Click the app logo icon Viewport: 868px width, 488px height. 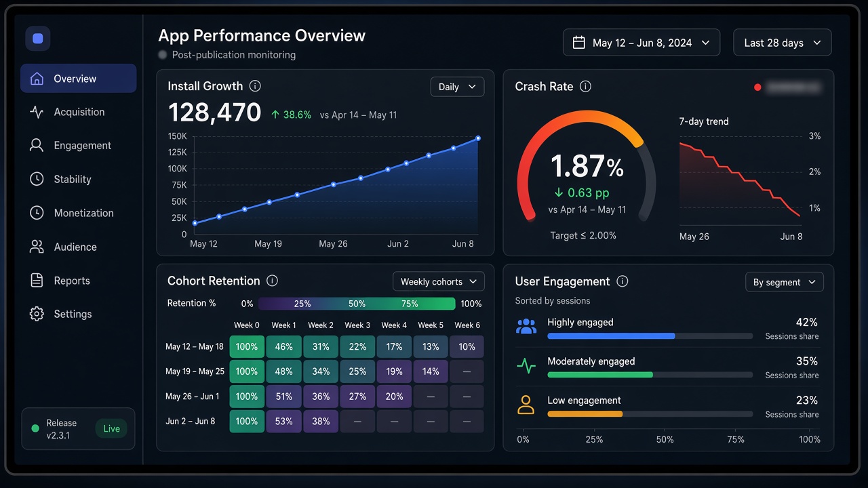(38, 39)
